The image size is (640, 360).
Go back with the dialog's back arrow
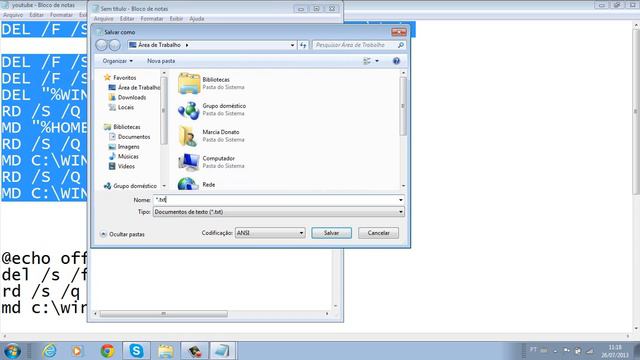tap(101, 45)
